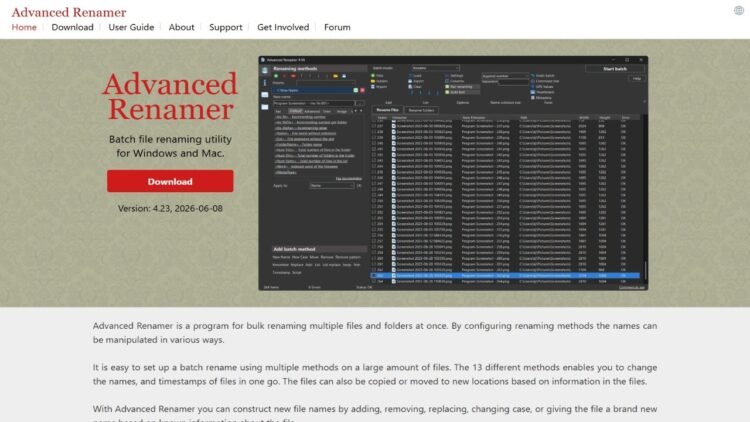Click the paragraph starting Advanced Renamer is a program
The image size is (750, 422).
pyautogui.click(x=375, y=333)
